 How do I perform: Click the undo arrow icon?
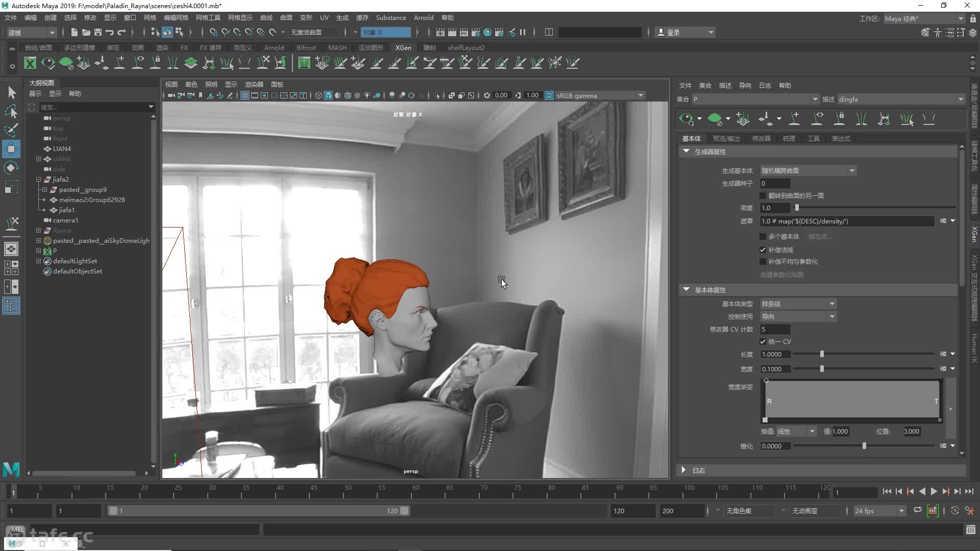[110, 32]
